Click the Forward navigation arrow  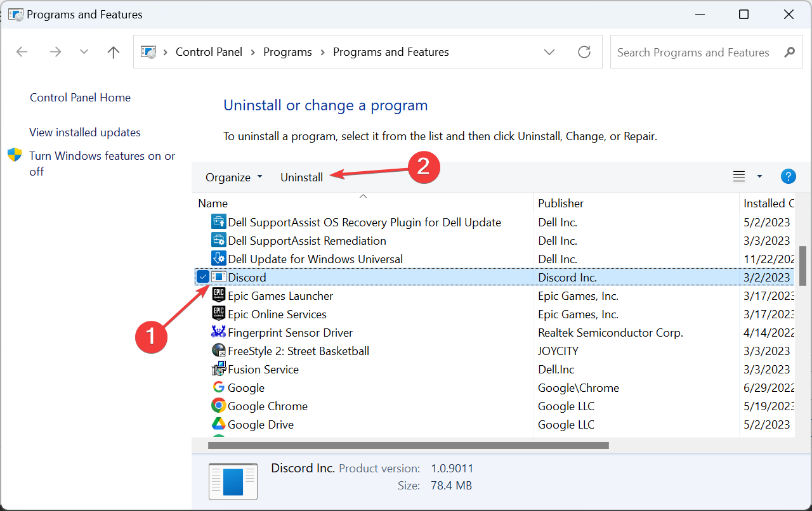55,52
